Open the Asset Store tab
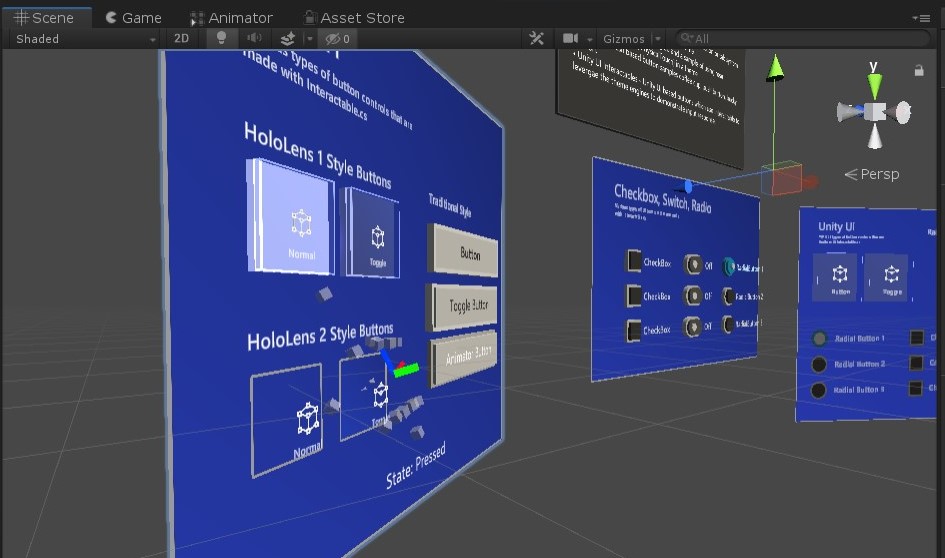945x558 pixels. pyautogui.click(x=354, y=17)
